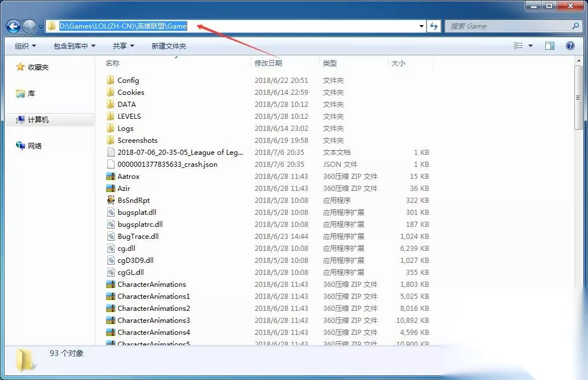Select the BugTrace.dll file icon
The width and height of the screenshot is (588, 380).
click(x=111, y=236)
